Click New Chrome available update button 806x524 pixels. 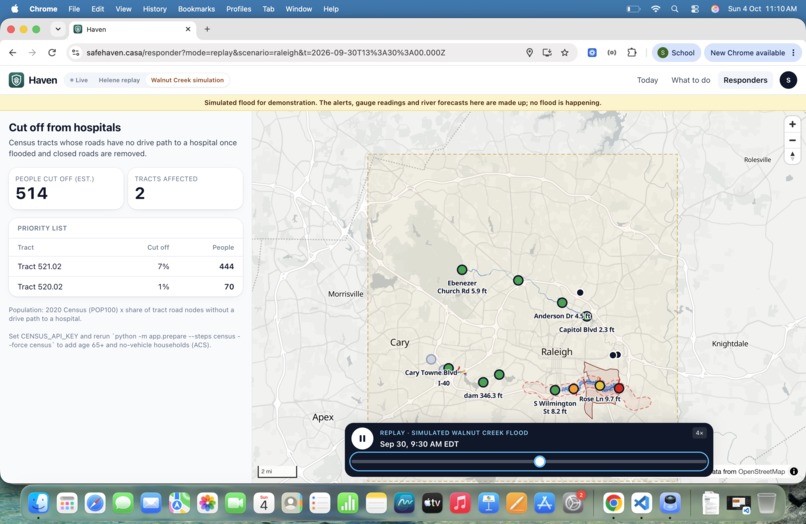tap(747, 52)
